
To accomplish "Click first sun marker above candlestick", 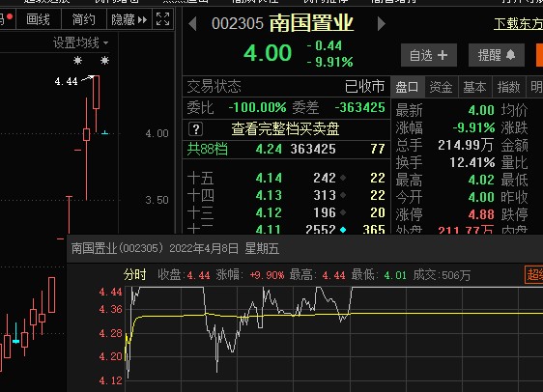I will click(x=78, y=61).
